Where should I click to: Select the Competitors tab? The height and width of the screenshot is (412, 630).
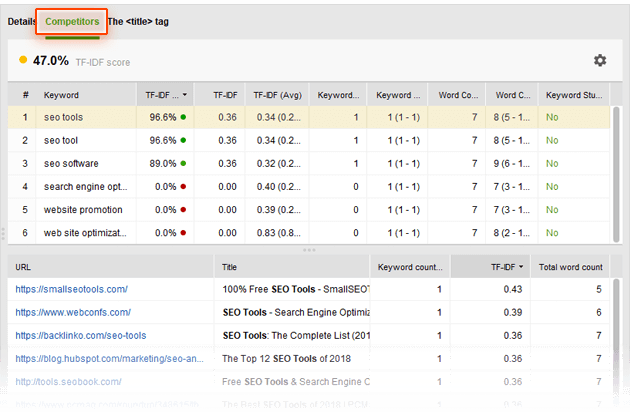coord(71,21)
